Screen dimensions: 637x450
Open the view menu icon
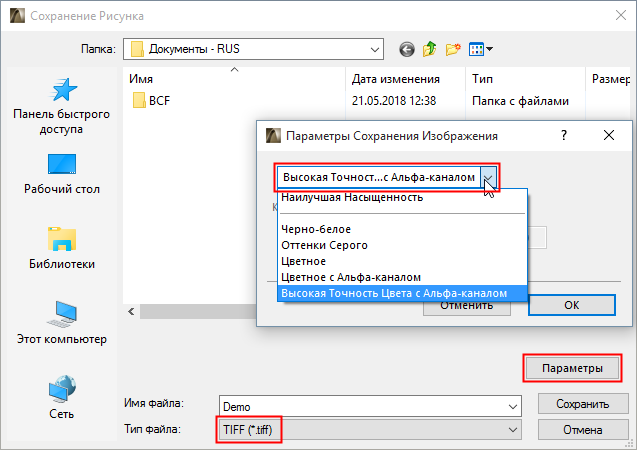pos(481,49)
